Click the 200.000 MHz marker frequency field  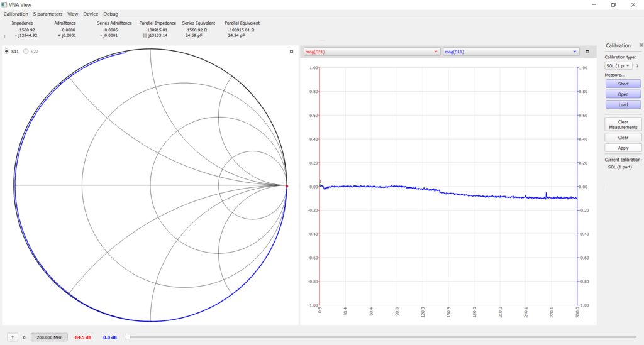pos(49,337)
